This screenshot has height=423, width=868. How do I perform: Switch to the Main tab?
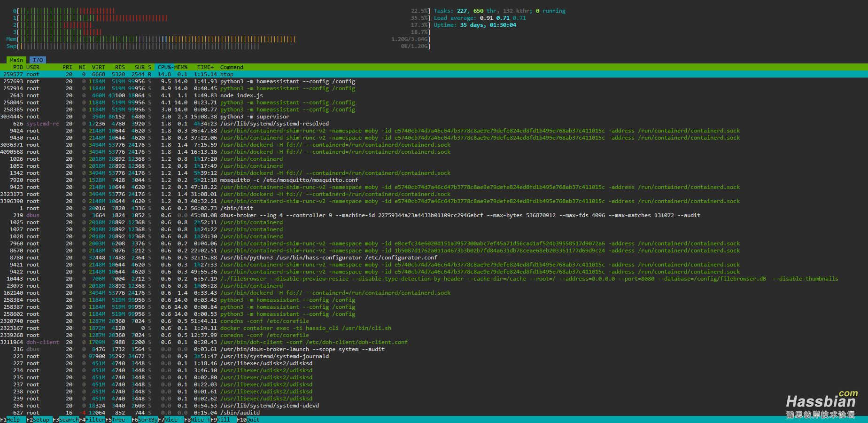coord(16,60)
